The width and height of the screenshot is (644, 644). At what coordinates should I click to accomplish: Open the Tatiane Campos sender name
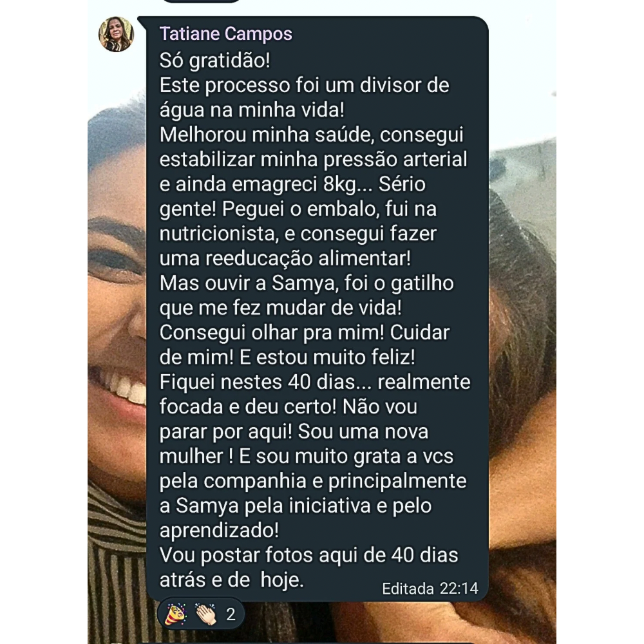[226, 34]
